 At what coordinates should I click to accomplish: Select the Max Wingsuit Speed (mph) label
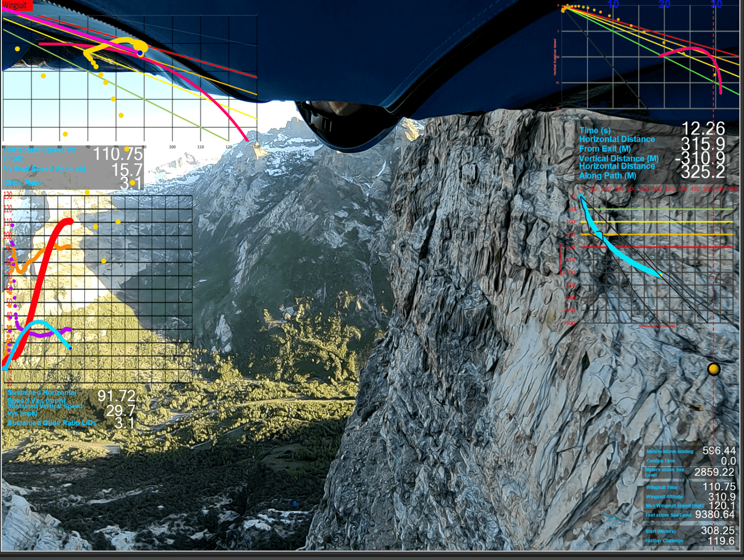click(x=675, y=506)
